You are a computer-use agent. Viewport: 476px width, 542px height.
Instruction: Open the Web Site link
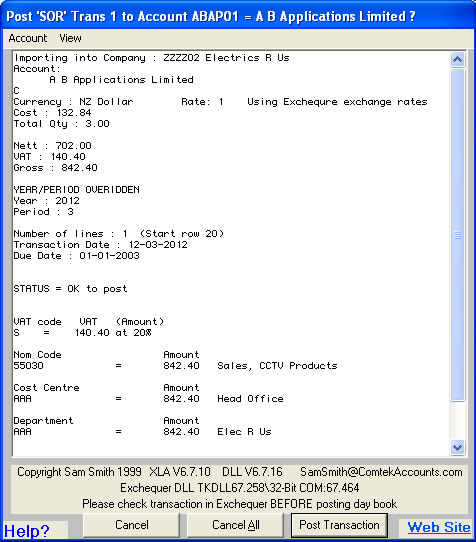coord(439,527)
